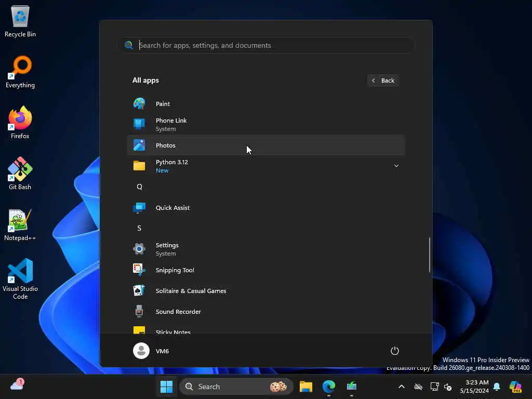This screenshot has width=532, height=399.
Task: Expand the Python 3.12 folder chevron
Action: pyautogui.click(x=396, y=166)
